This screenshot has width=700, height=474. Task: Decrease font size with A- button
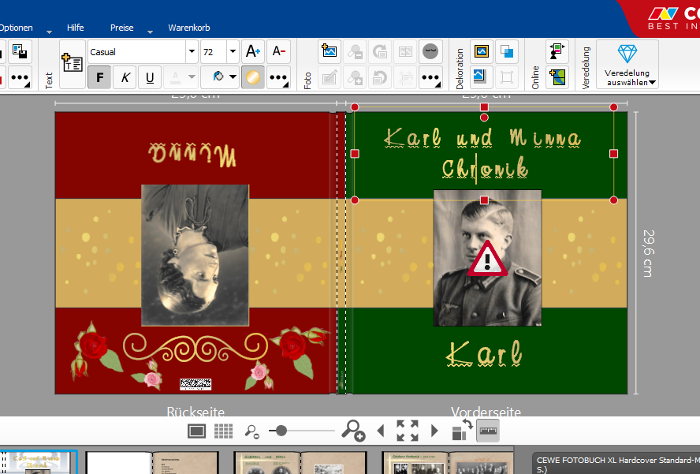[279, 51]
